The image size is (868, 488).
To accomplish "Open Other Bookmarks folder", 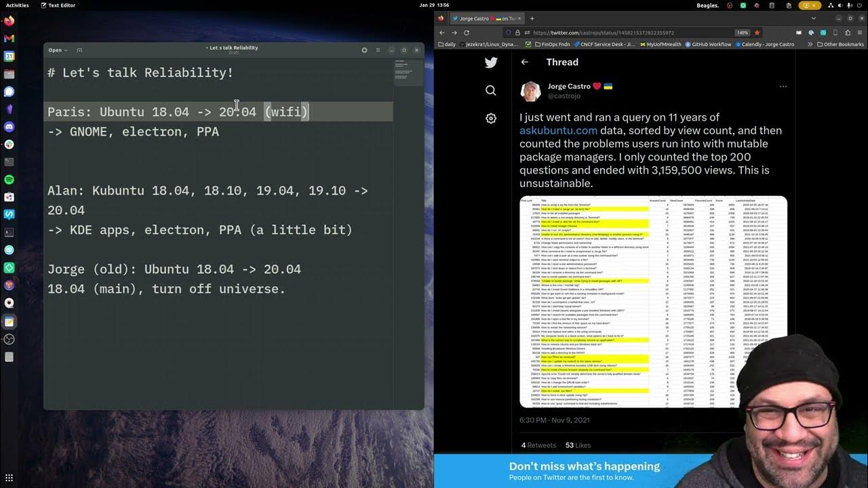I will click(x=840, y=44).
